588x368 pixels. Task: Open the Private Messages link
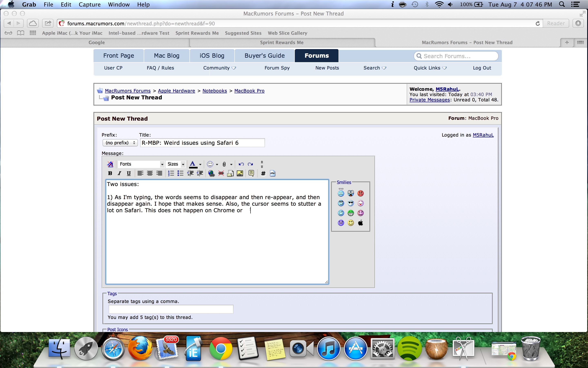(x=430, y=100)
